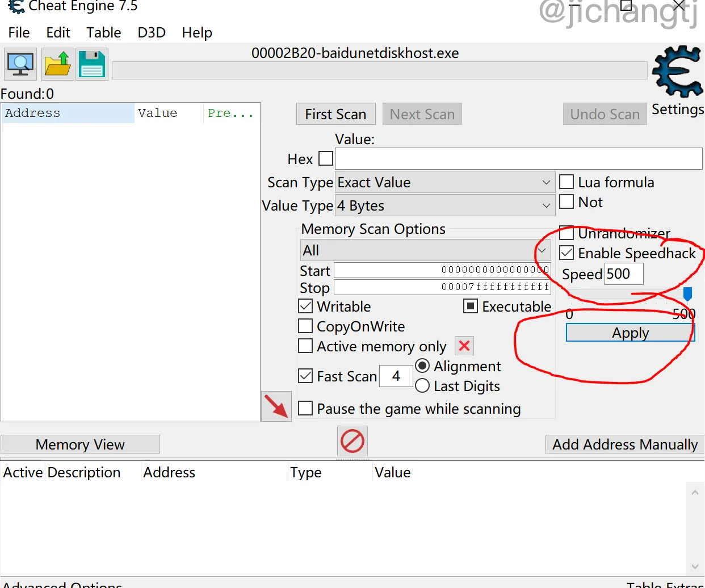The width and height of the screenshot is (705, 588).
Task: Open Memory View
Action: (80, 444)
